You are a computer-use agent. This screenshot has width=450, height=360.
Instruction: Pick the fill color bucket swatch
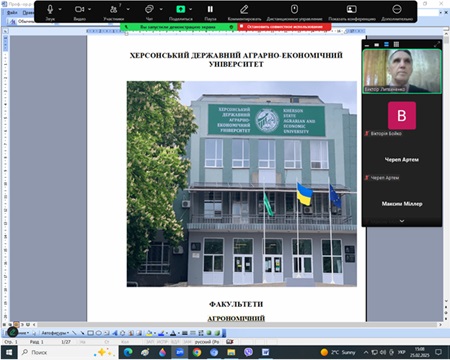coord(149,333)
